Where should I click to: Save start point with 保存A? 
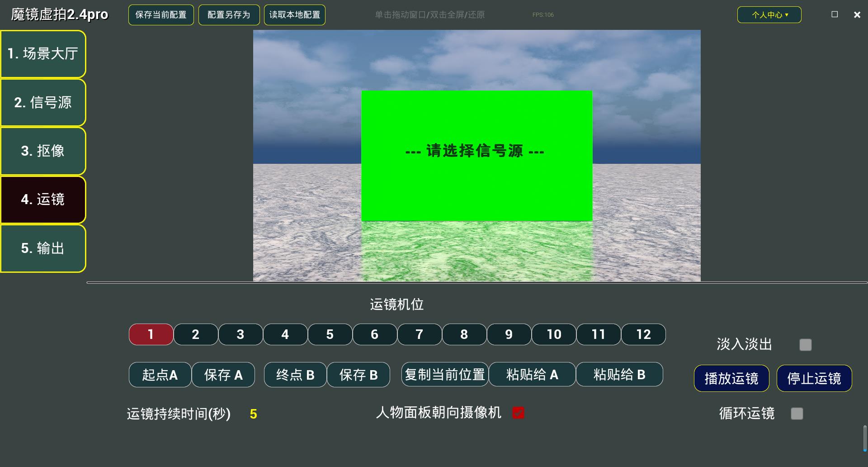point(223,374)
